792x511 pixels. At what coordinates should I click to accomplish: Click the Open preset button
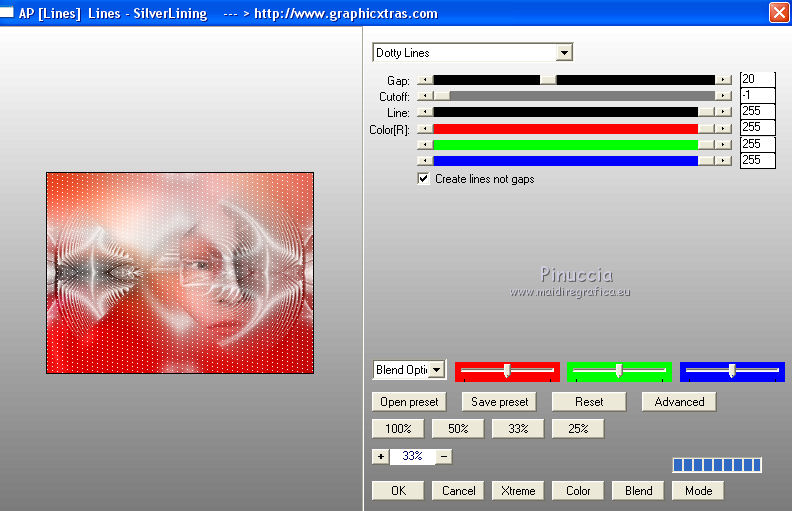click(x=409, y=402)
